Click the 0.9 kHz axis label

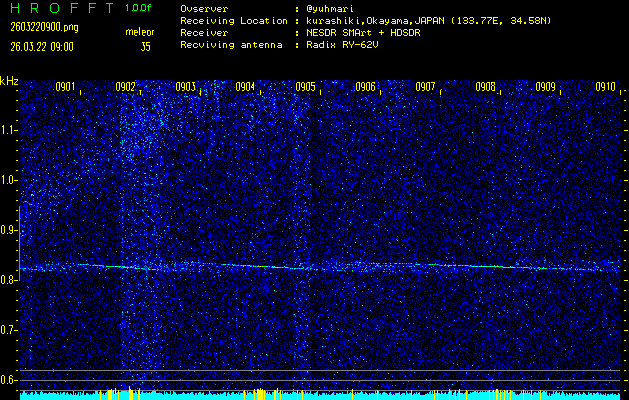pyautogui.click(x=8, y=230)
